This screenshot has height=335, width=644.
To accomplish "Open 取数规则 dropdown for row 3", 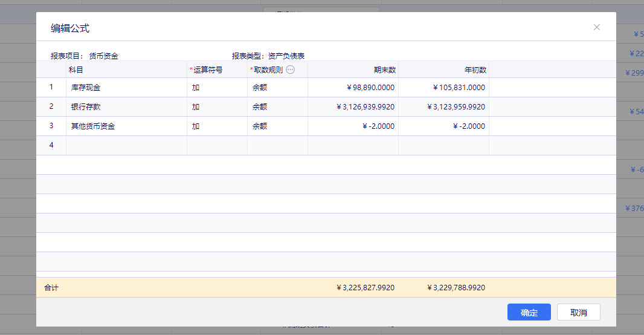I will click(x=277, y=126).
